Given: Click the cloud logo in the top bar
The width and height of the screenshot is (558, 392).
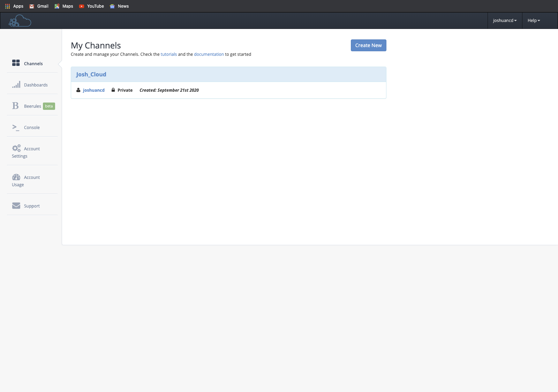Looking at the screenshot, I should pos(20,20).
